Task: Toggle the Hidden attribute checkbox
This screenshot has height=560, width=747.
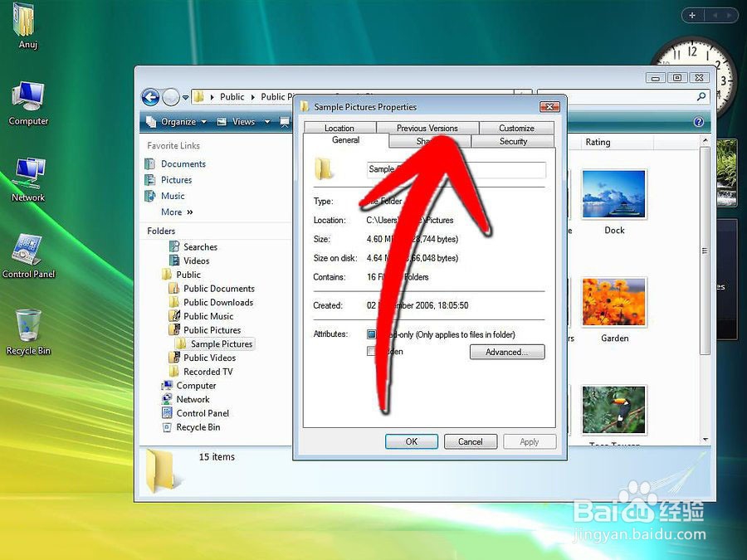Action: (371, 352)
